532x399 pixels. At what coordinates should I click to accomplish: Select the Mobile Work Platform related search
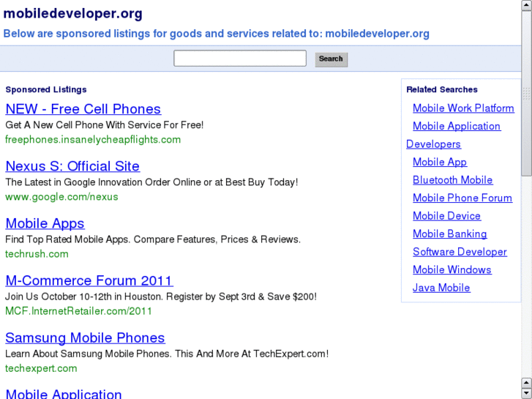click(x=463, y=108)
